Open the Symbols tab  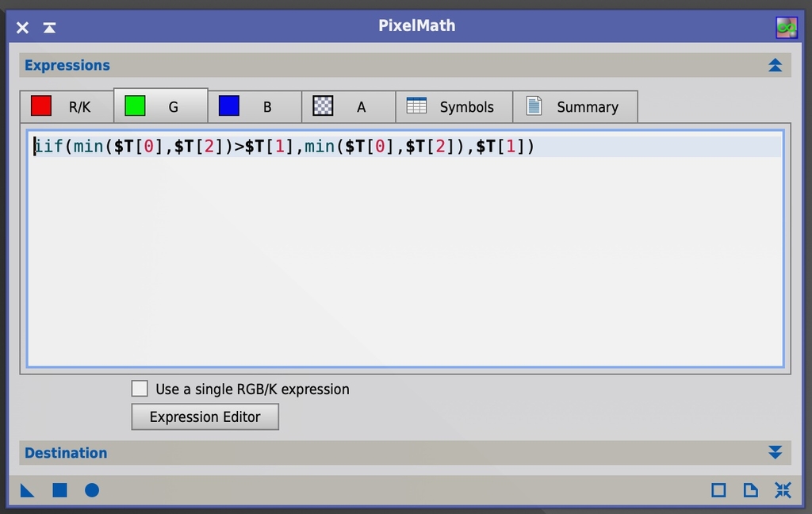click(454, 107)
